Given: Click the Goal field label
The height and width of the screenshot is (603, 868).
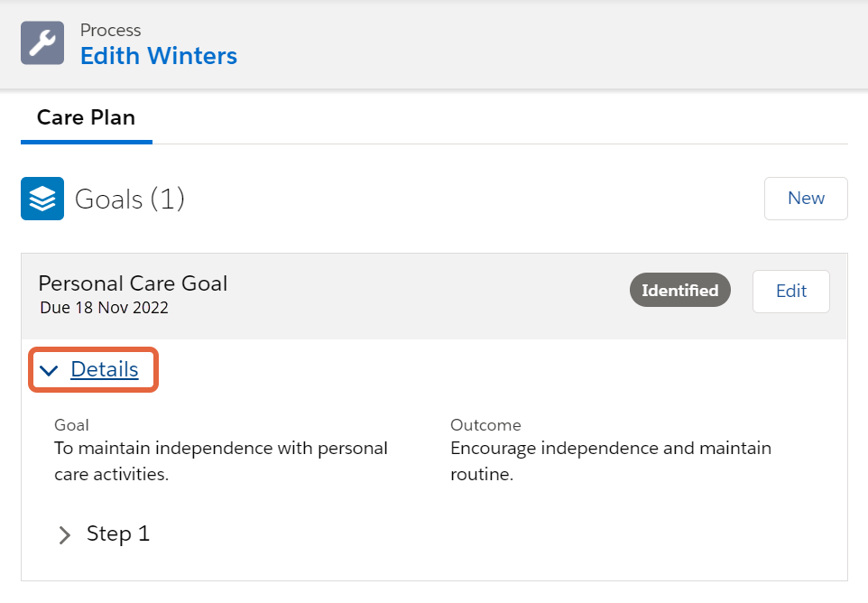Looking at the screenshot, I should tap(71, 424).
